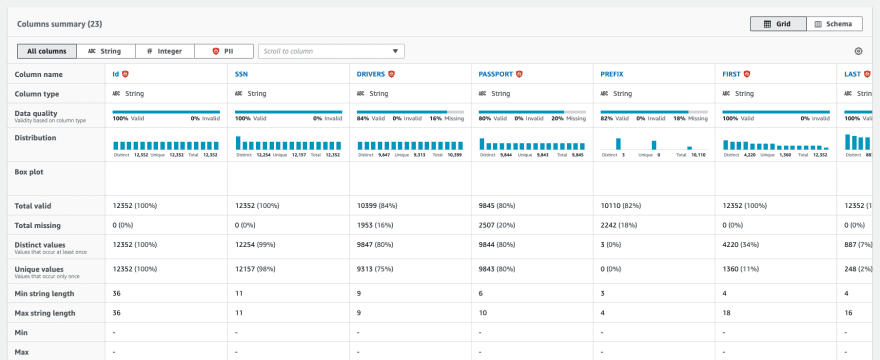Click the ABC type icon under SSN

coord(239,94)
